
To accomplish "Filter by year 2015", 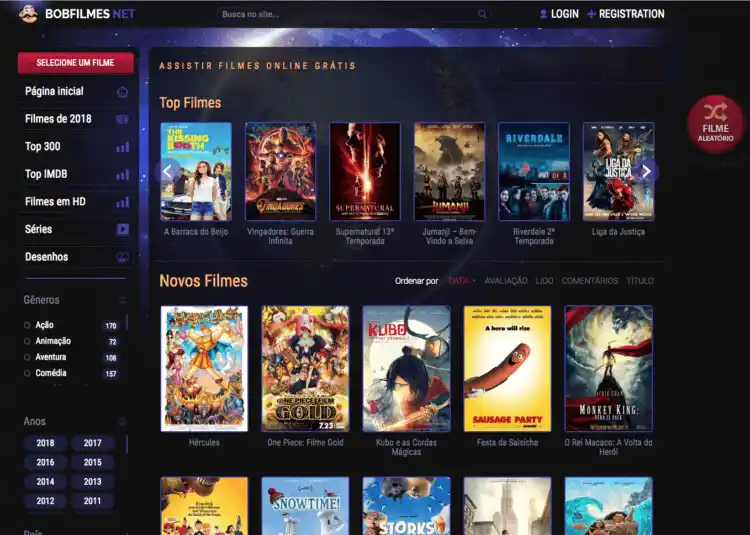I will tap(93, 463).
